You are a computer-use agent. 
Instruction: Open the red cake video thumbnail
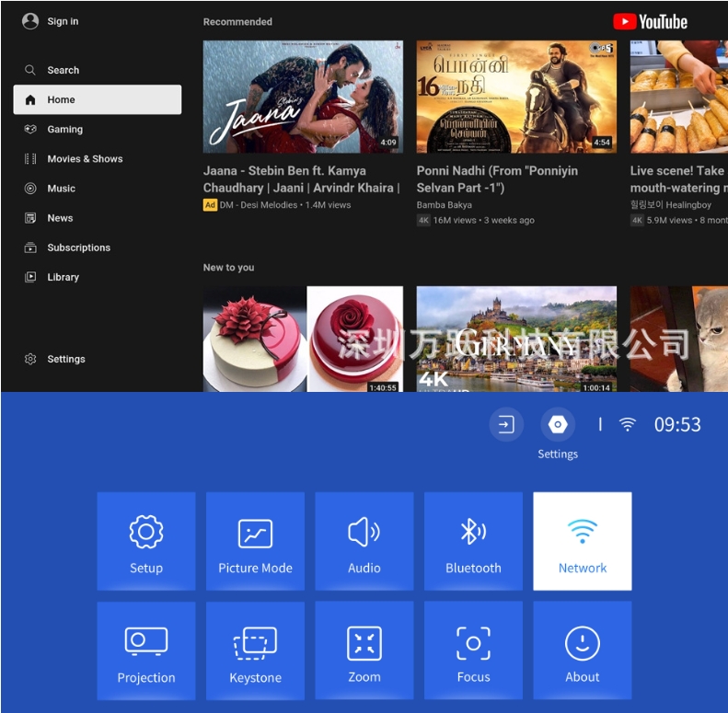tap(303, 339)
